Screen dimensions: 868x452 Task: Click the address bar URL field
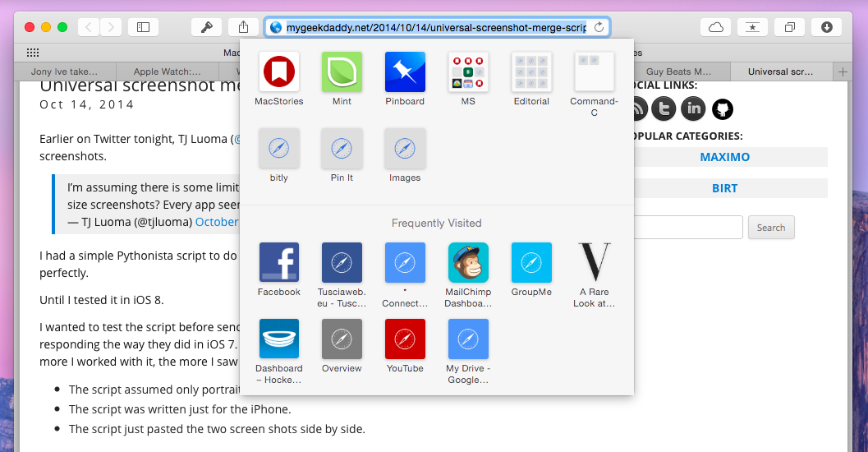coord(436,27)
